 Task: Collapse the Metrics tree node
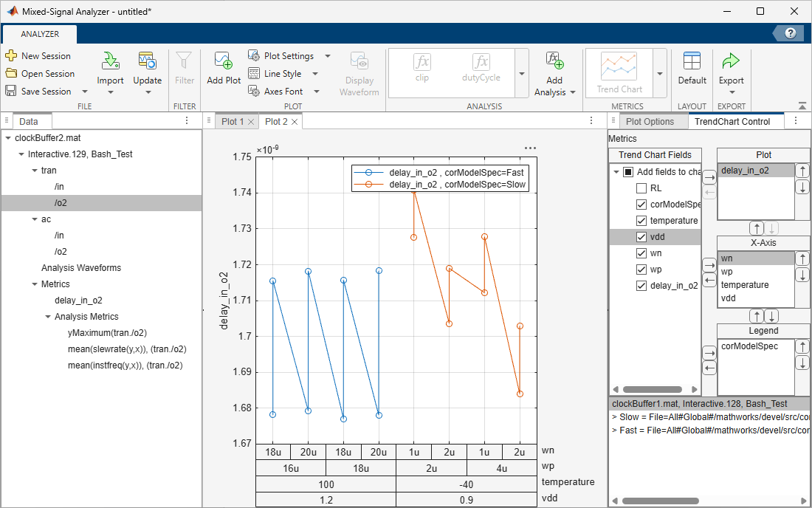point(35,284)
